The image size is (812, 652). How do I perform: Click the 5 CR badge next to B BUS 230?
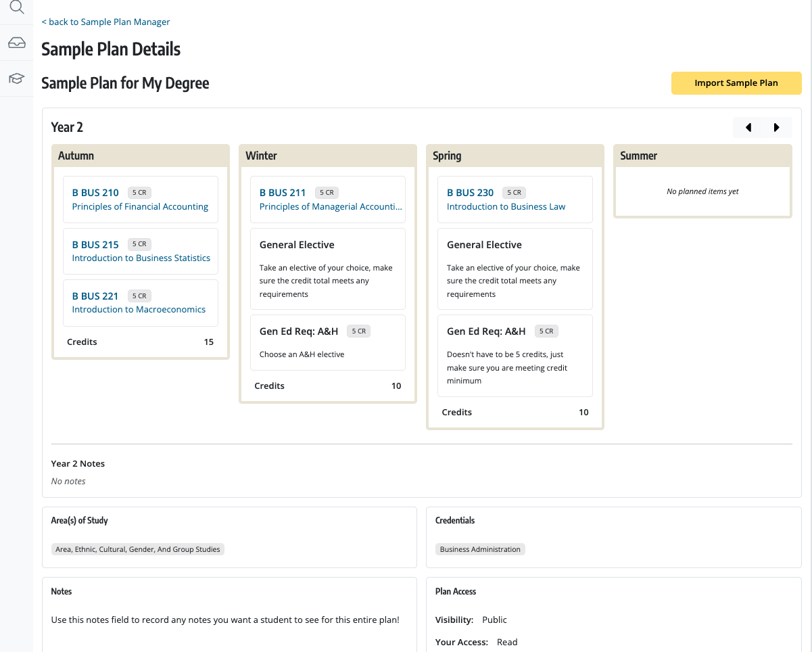[514, 193]
